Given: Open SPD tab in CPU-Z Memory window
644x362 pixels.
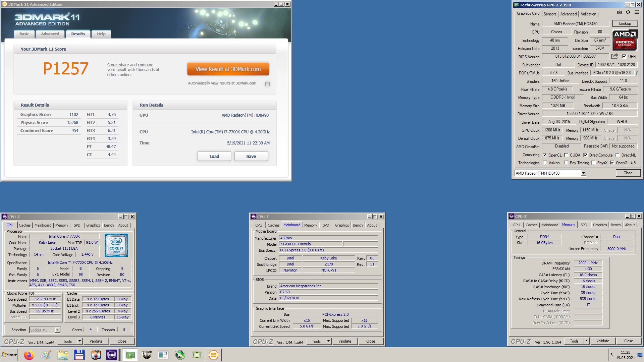Looking at the screenshot, I should tap(584, 225).
